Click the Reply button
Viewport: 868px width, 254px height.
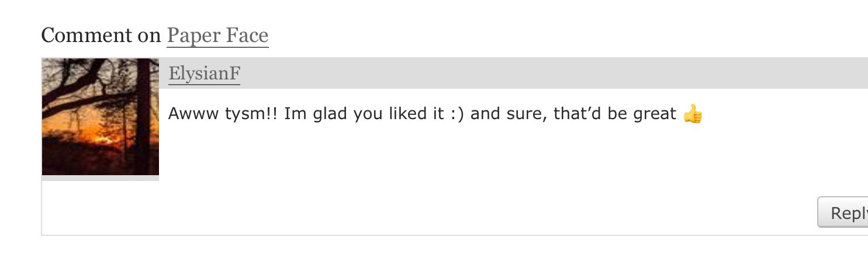[842, 213]
